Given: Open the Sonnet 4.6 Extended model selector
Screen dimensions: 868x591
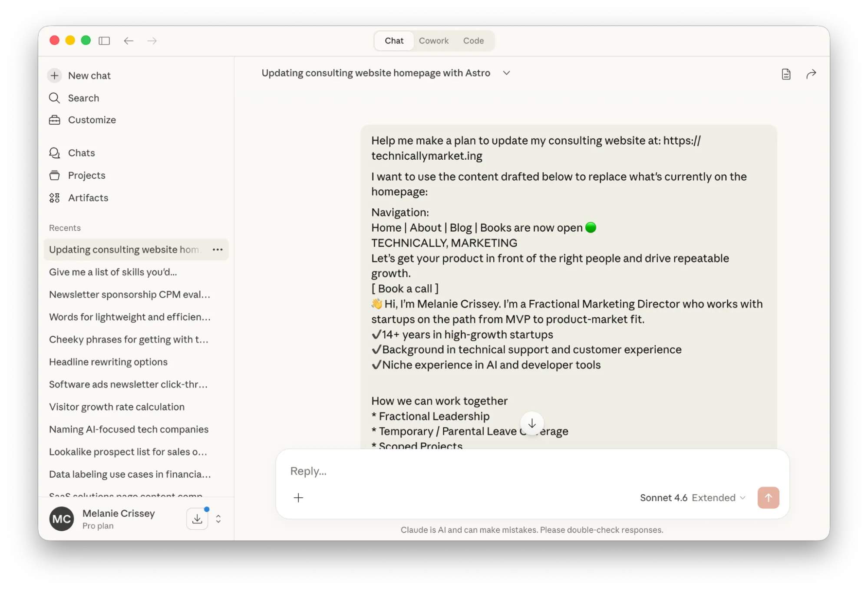Looking at the screenshot, I should coord(692,498).
